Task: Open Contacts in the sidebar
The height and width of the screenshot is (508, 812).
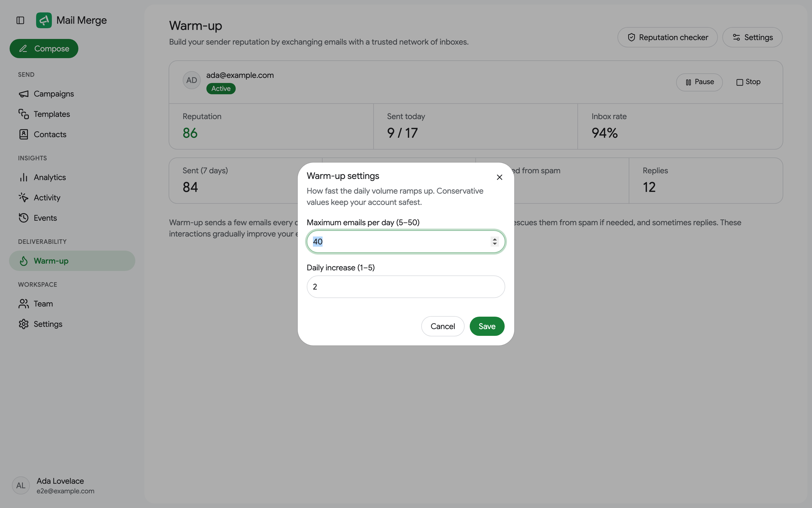Action: click(72, 134)
